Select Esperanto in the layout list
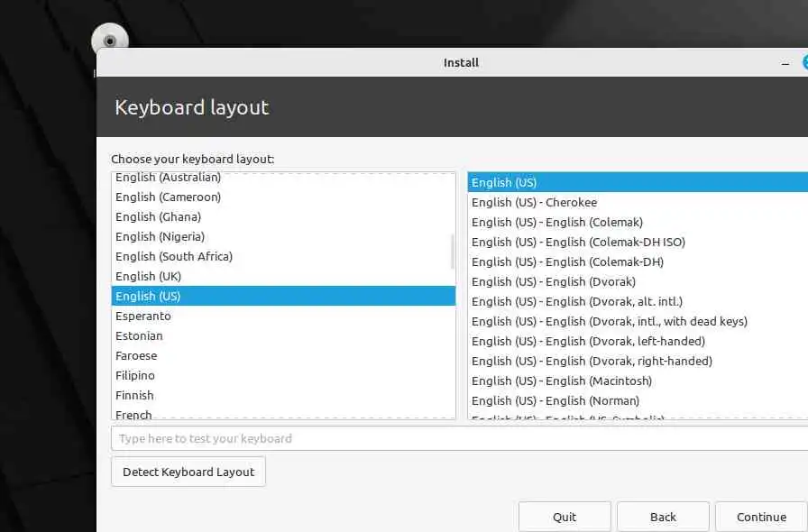The image size is (808, 532). 283,316
